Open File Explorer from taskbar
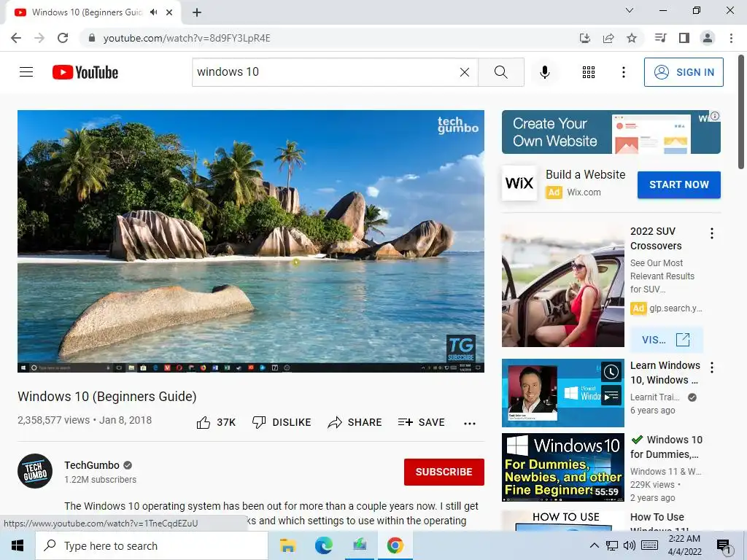Viewport: 747px width, 560px height. coord(287,545)
